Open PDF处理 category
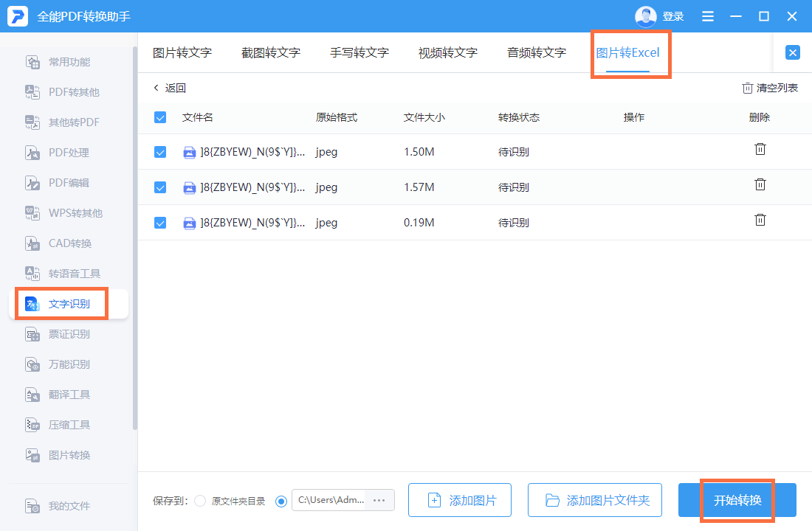 point(58,153)
